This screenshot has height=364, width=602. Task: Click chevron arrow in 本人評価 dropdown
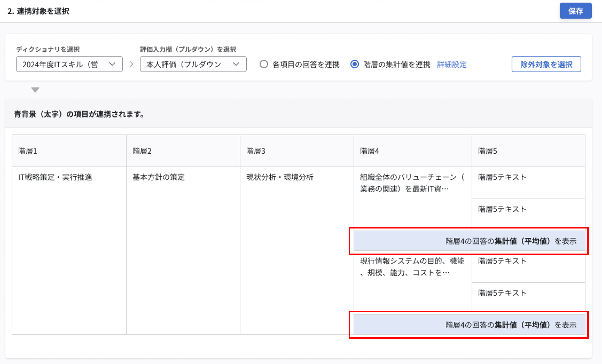236,64
